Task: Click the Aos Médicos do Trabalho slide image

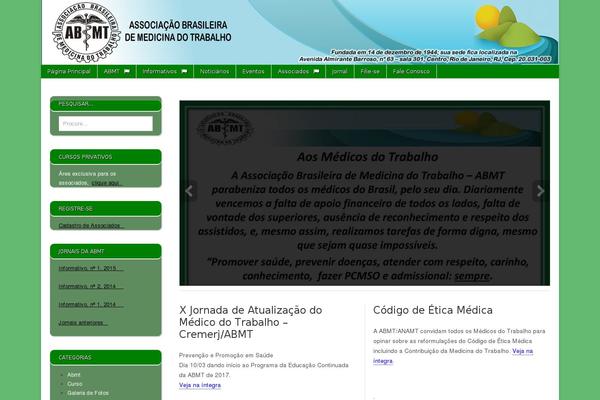Action: pos(365,193)
